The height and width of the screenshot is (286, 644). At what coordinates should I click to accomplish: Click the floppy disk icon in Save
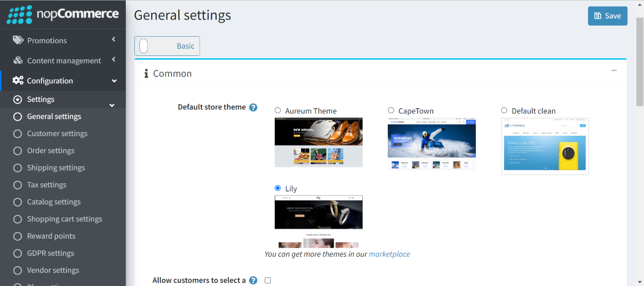(x=597, y=16)
